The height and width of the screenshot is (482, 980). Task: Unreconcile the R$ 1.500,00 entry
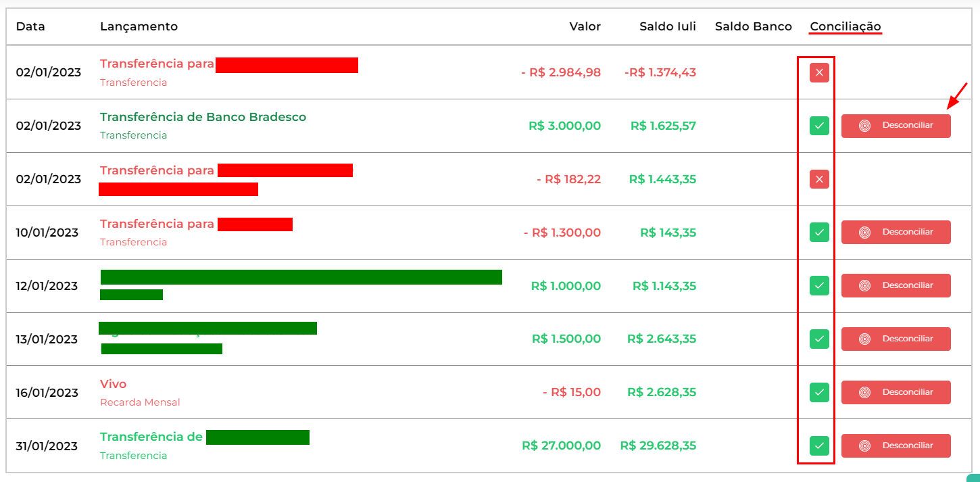(x=896, y=339)
